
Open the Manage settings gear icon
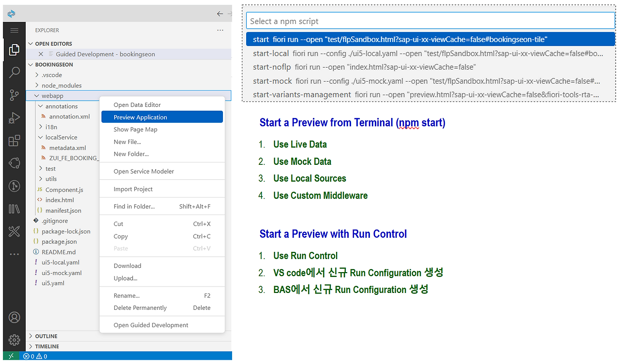coord(15,340)
